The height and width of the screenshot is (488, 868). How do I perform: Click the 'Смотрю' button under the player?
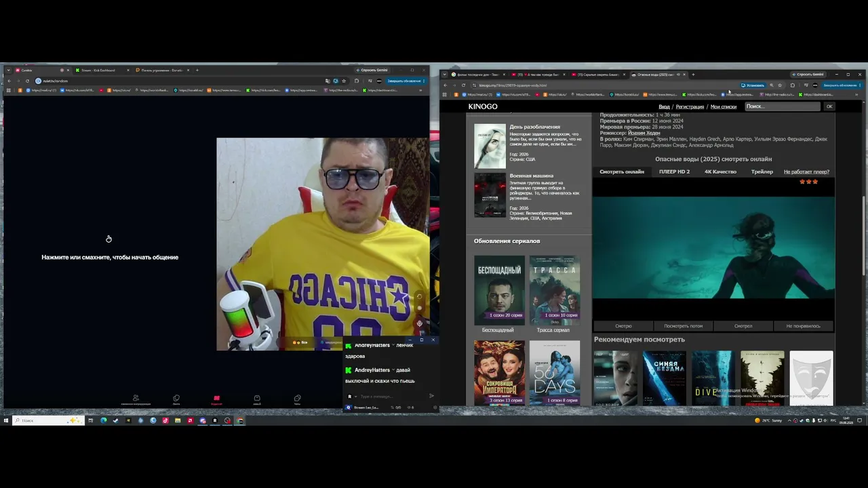click(x=623, y=326)
